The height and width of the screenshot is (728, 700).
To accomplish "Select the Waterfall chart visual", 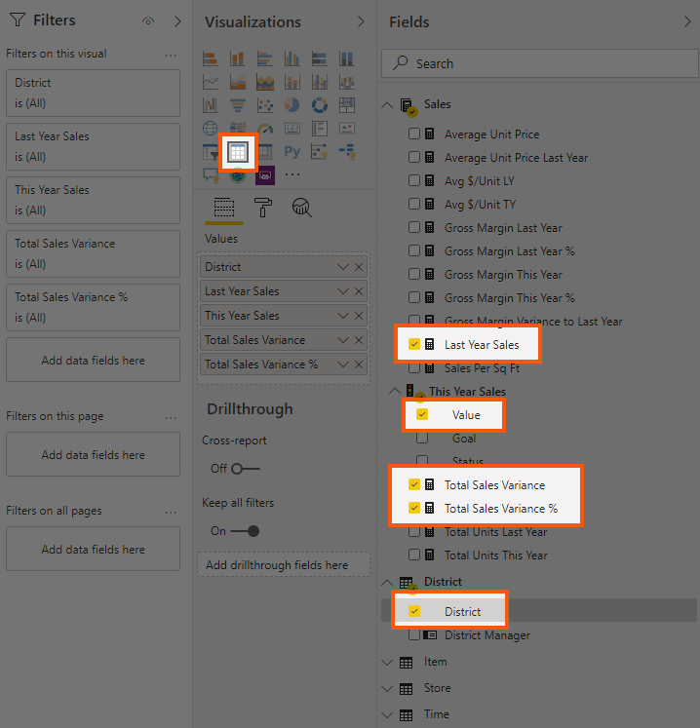I will click(211, 105).
